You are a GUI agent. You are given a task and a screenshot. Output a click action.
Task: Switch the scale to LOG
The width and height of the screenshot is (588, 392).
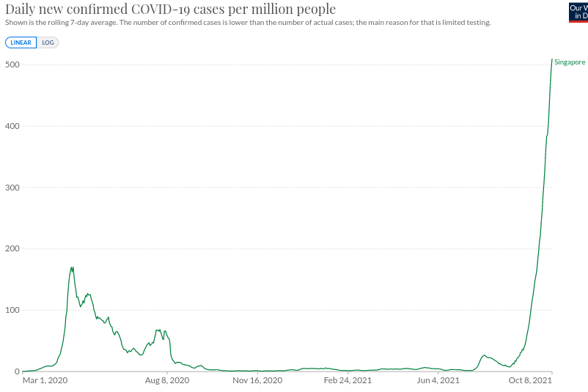[x=48, y=42]
